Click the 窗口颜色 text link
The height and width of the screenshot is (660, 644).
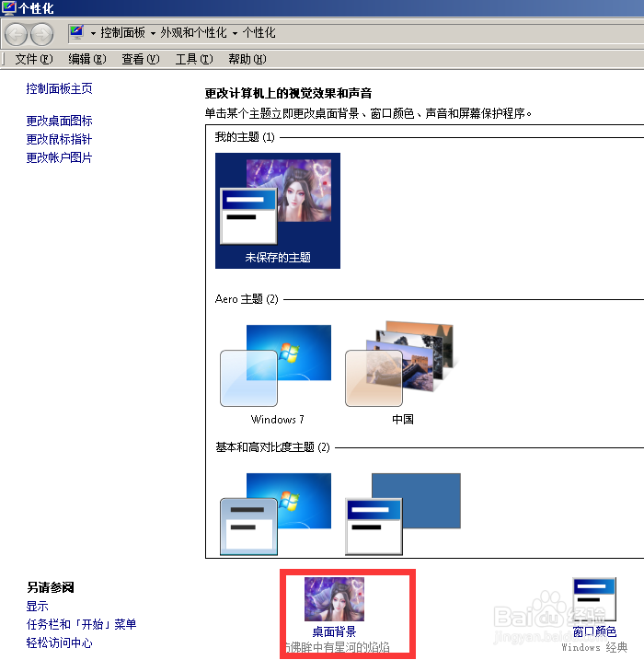click(594, 631)
